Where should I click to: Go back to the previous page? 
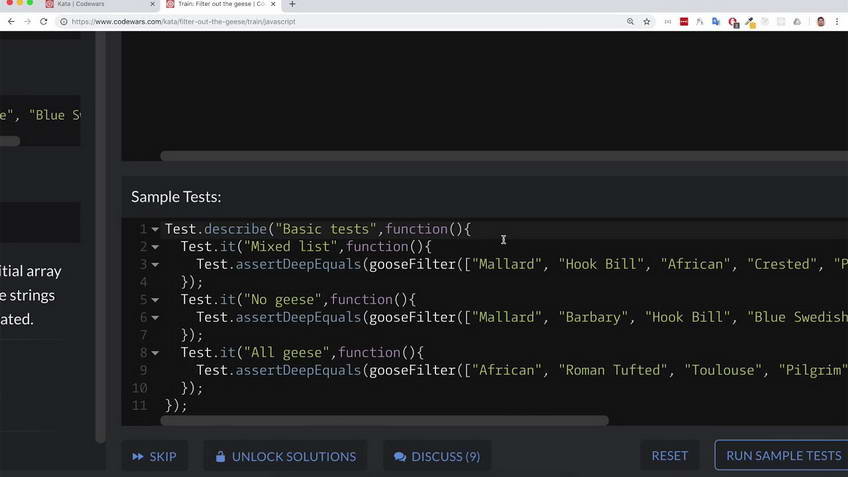[x=11, y=22]
